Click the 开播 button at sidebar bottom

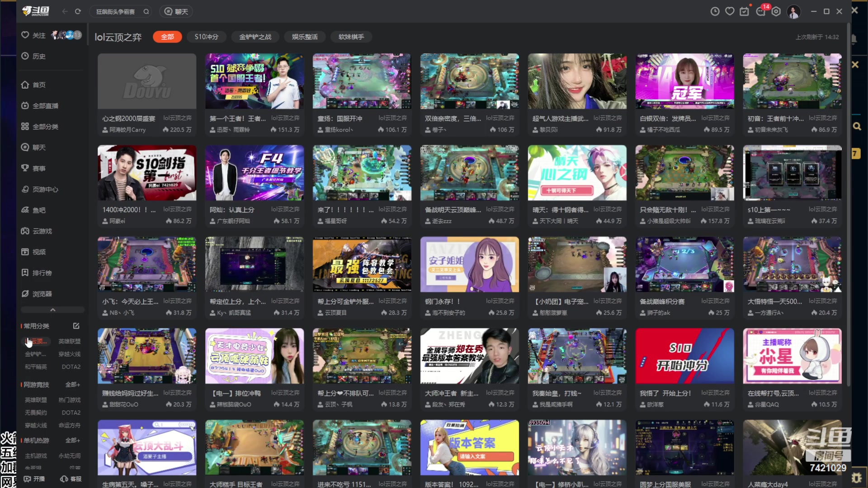(34, 479)
